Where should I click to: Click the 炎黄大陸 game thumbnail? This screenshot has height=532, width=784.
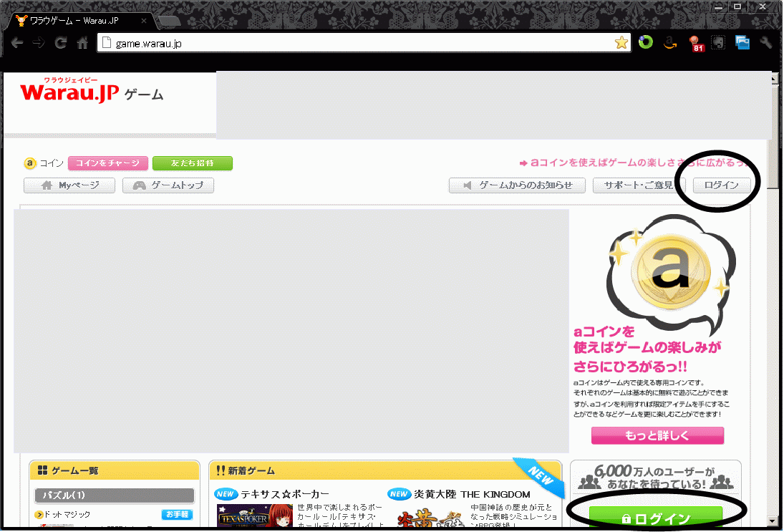(x=430, y=518)
